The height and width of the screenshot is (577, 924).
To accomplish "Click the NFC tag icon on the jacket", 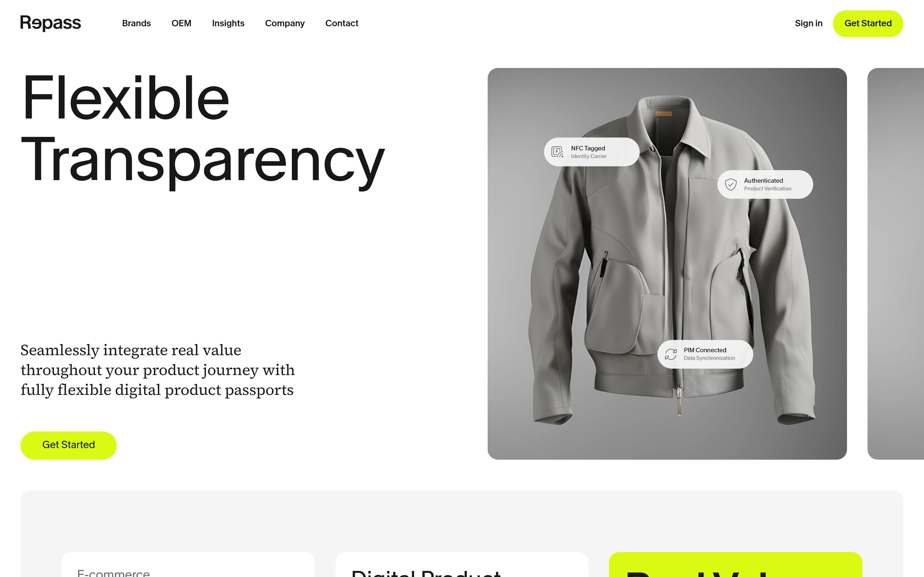I will pos(558,152).
